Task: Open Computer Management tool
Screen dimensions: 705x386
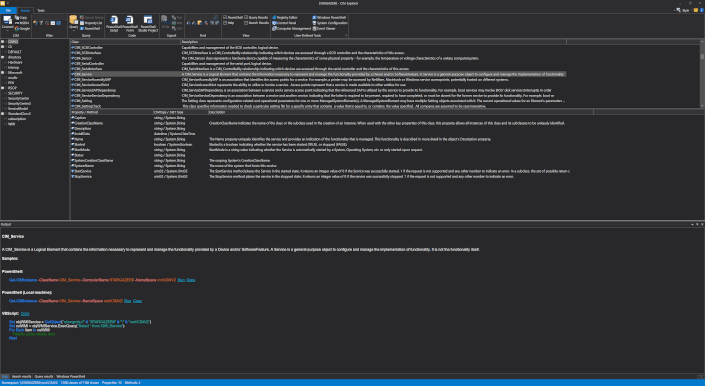Action: 291,28
